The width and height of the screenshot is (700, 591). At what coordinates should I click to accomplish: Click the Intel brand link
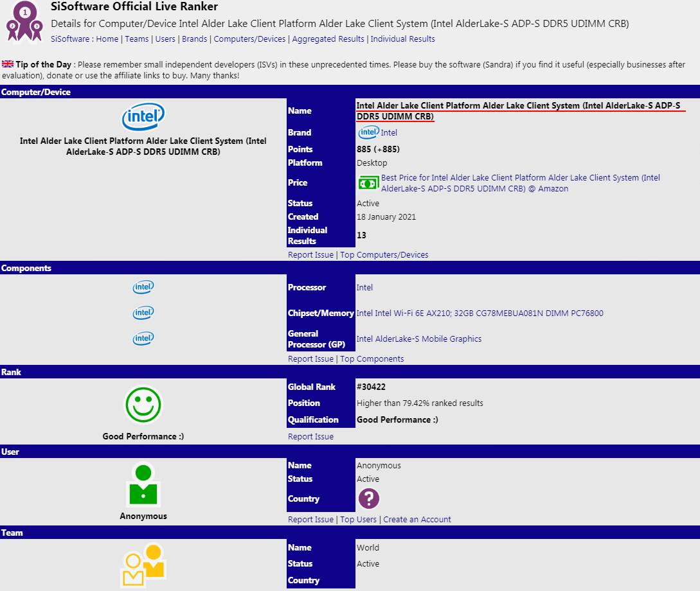389,132
